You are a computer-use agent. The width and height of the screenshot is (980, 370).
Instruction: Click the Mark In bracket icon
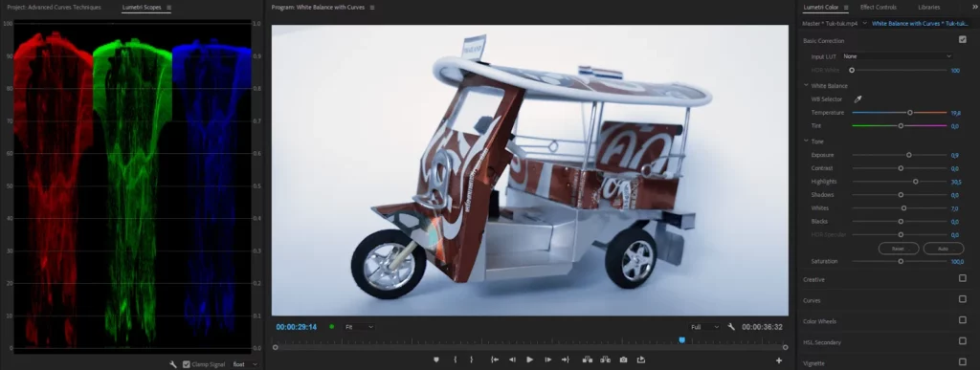[x=455, y=360]
